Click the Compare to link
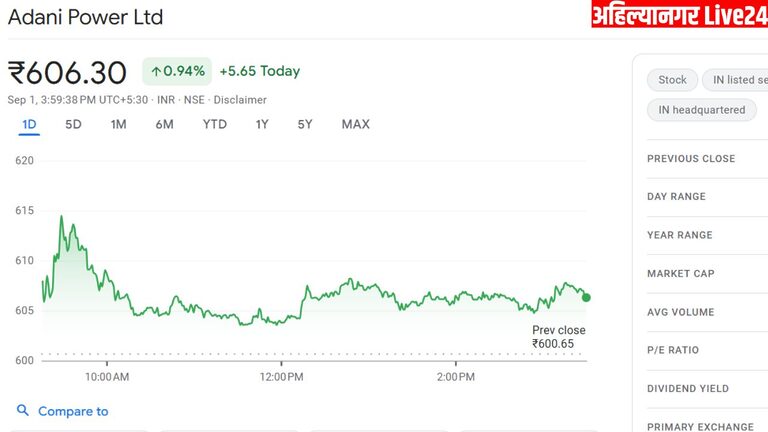This screenshot has height=432, width=768. (x=73, y=411)
